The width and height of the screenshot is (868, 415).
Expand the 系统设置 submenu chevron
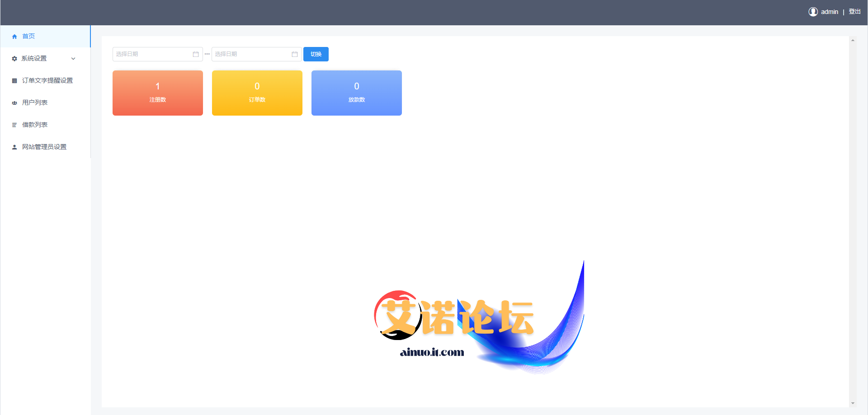(x=73, y=59)
